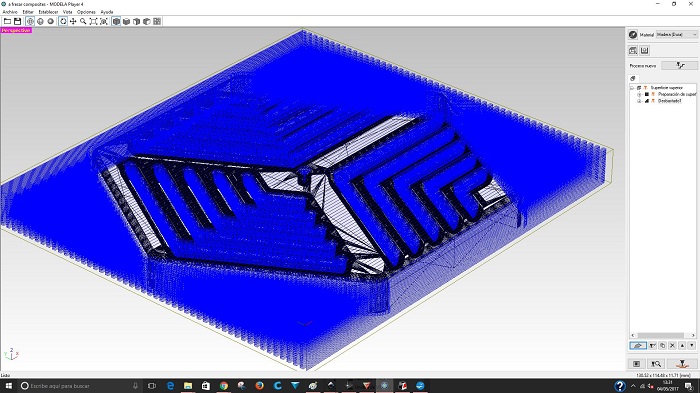700x393 pixels.
Task: Open Google Chrome from taskbar
Action: coord(224,386)
